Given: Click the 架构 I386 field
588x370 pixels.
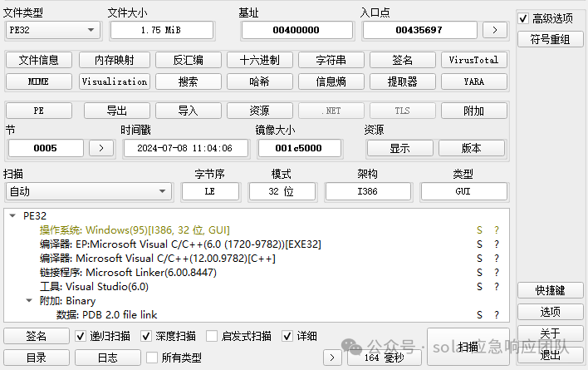Looking at the screenshot, I should [368, 191].
